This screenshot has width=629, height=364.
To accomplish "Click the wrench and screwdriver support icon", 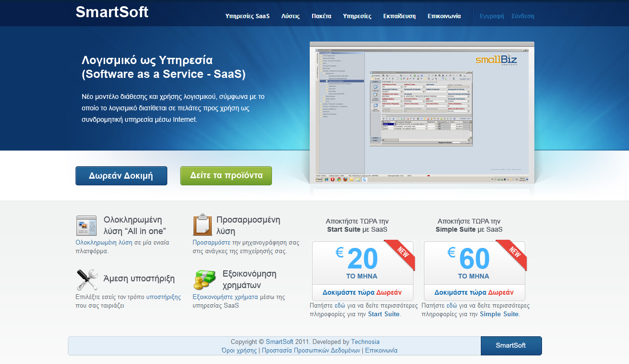I will (x=87, y=279).
